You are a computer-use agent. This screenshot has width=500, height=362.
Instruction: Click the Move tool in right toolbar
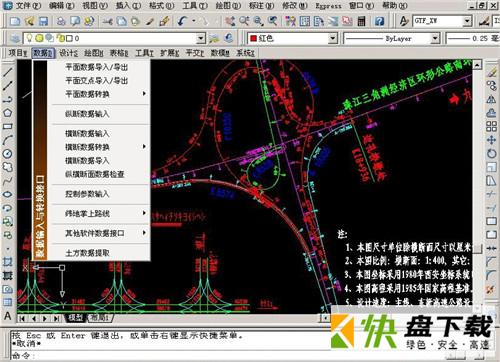pyautogui.click(x=491, y=140)
